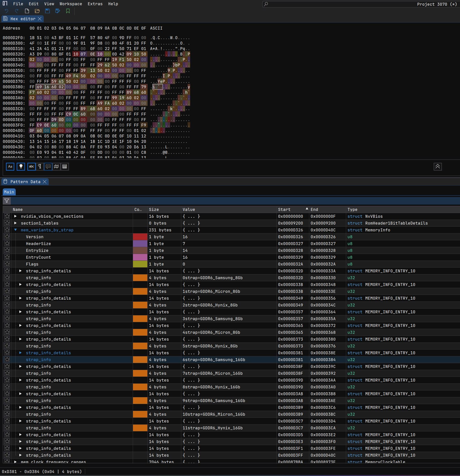The width and height of the screenshot is (460, 476).
Task: Toggle the lightbulb zero-highlighting option
Action: point(21,167)
